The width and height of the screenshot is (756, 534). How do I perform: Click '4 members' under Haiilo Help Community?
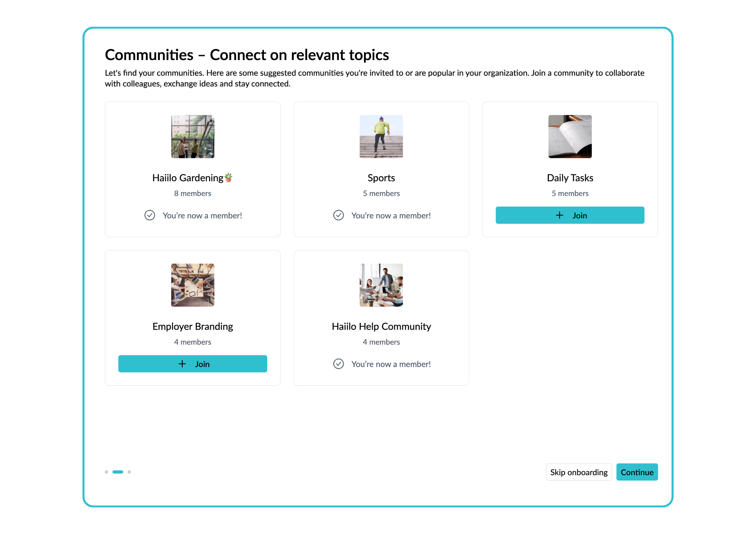381,342
